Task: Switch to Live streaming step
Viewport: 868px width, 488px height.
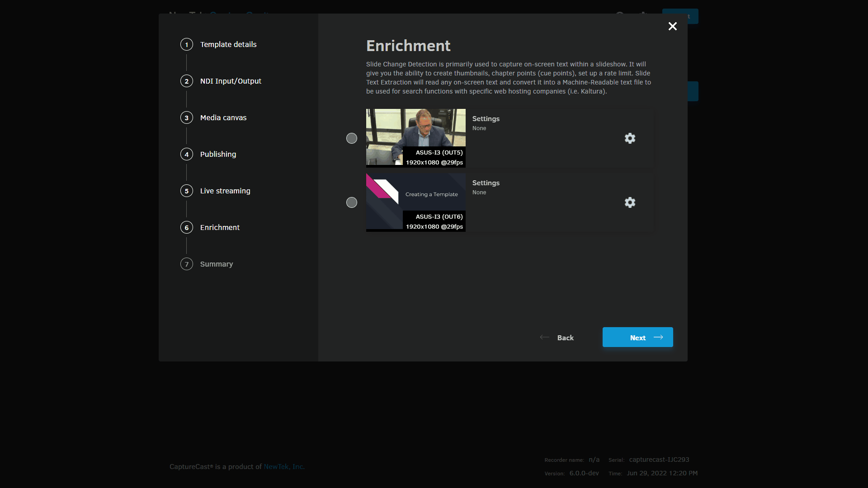Action: pyautogui.click(x=225, y=191)
